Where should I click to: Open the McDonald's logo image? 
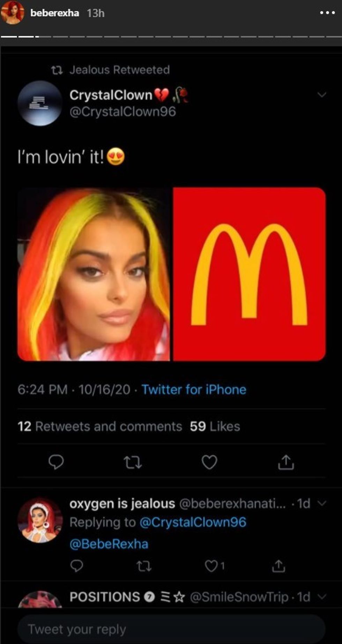(x=249, y=274)
